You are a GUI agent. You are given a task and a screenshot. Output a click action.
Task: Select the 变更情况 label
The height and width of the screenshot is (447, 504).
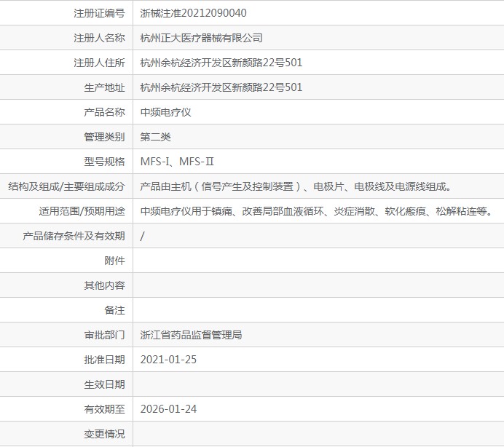104,434
